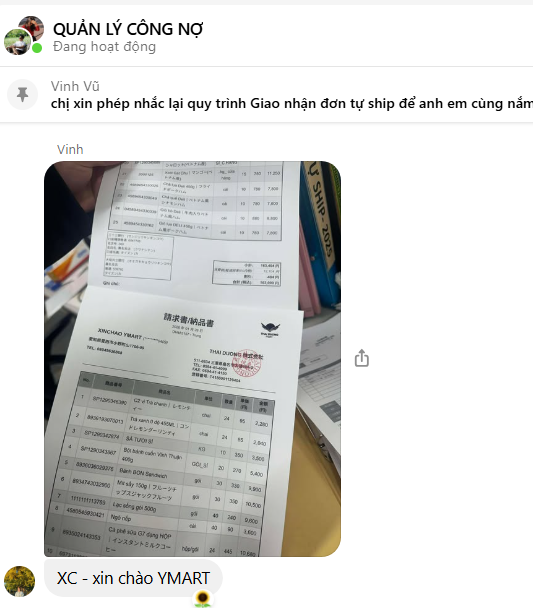
Task: Open the back avatar of the group icon
Action: point(32,26)
